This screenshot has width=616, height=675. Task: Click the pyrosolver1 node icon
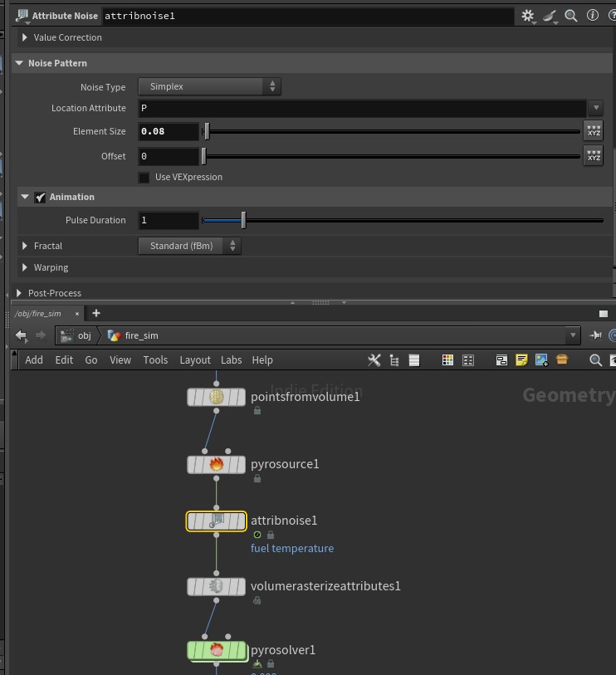[x=216, y=650]
